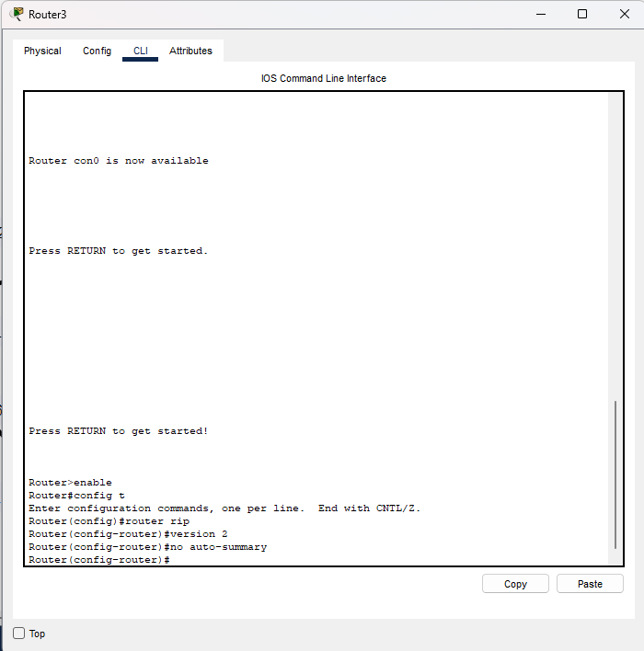The width and height of the screenshot is (644, 651).
Task: Close the Router3 window
Action: (x=625, y=14)
